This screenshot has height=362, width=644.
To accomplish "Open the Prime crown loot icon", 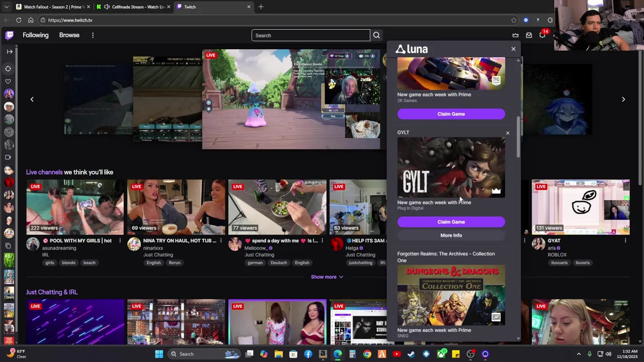I will pos(515,35).
